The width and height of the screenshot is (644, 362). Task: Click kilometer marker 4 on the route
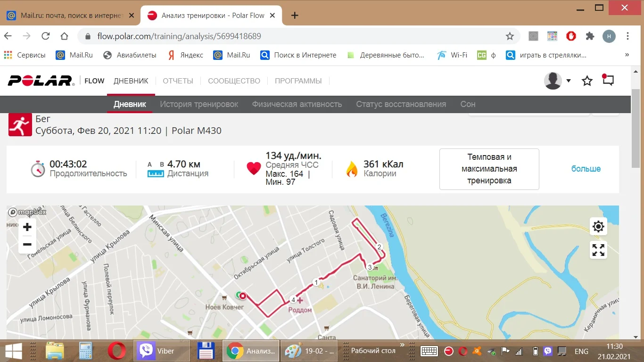293,300
